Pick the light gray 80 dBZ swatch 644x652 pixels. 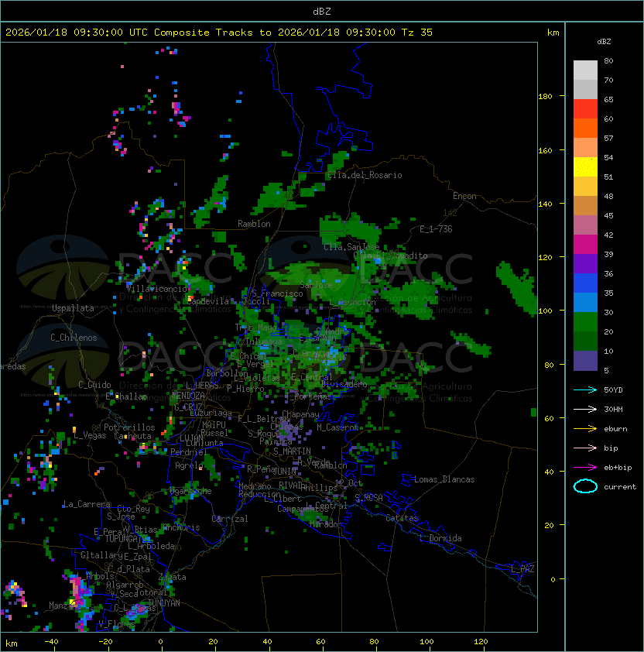pyautogui.click(x=585, y=70)
